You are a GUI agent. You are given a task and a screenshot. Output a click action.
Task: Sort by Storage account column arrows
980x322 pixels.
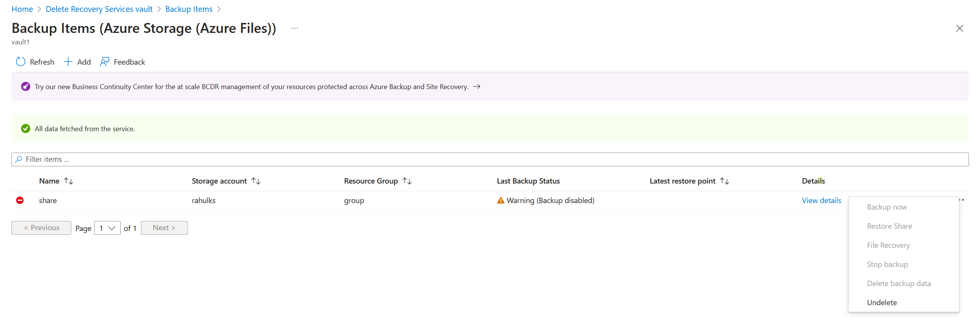256,181
